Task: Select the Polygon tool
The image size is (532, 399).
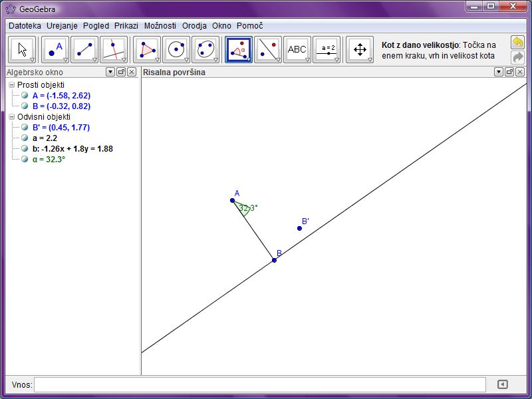Action: pos(147,50)
